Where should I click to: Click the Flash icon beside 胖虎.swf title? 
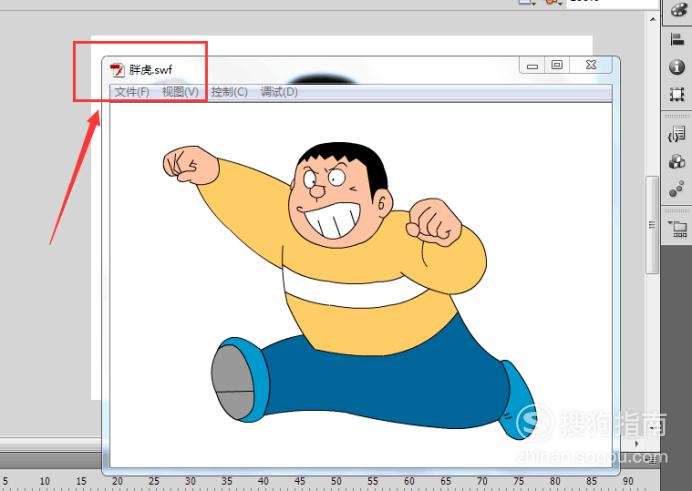click(x=117, y=70)
